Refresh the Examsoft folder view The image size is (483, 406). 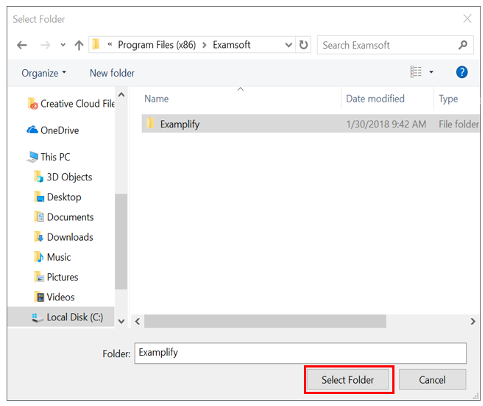[303, 45]
